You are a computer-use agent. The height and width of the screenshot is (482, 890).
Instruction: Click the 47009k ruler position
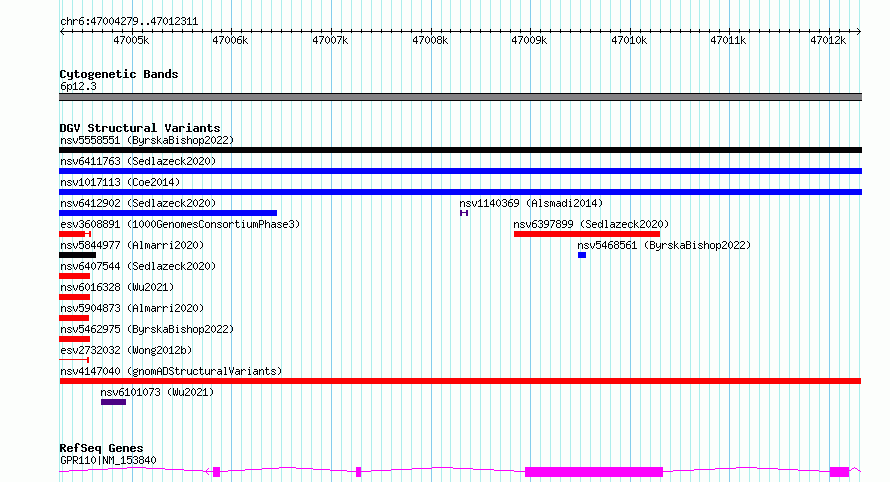click(x=529, y=40)
